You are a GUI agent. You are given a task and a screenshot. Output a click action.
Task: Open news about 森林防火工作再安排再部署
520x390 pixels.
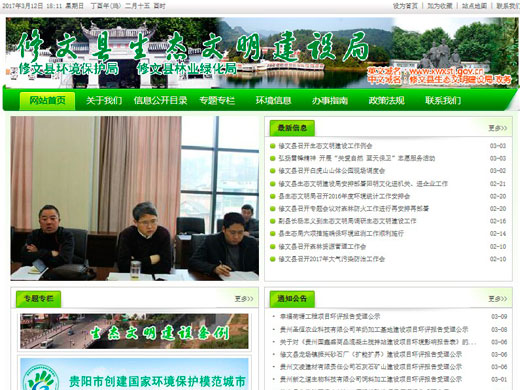pyautogui.click(x=354, y=209)
